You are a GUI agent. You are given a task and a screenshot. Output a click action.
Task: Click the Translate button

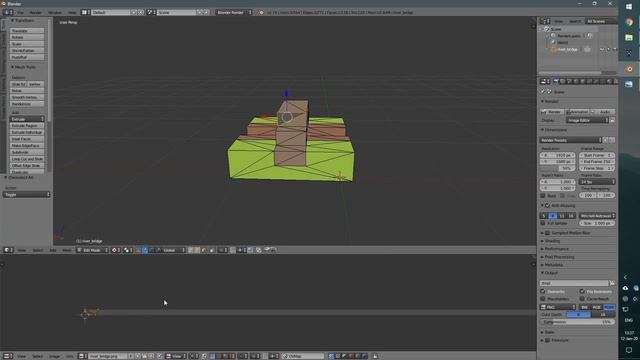pyautogui.click(x=27, y=31)
